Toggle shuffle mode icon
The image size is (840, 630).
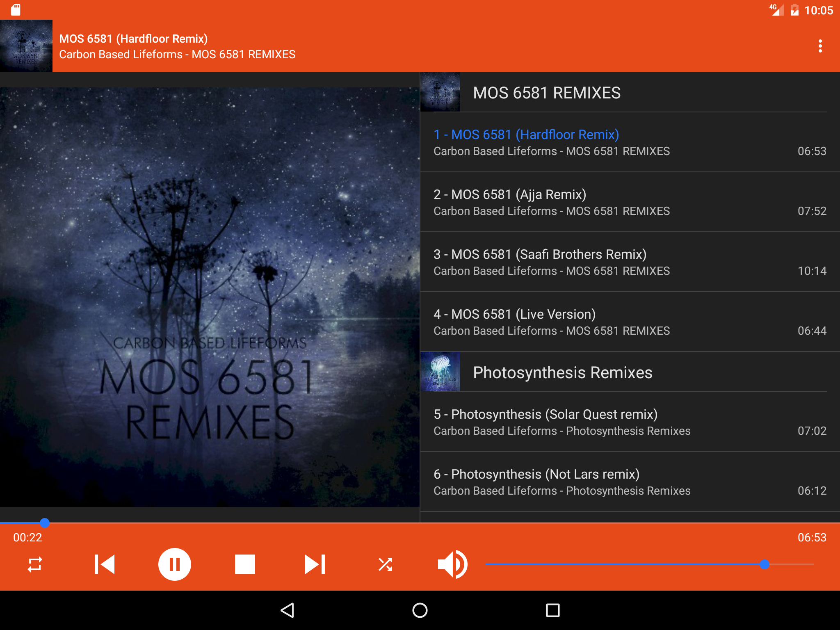[x=385, y=564]
